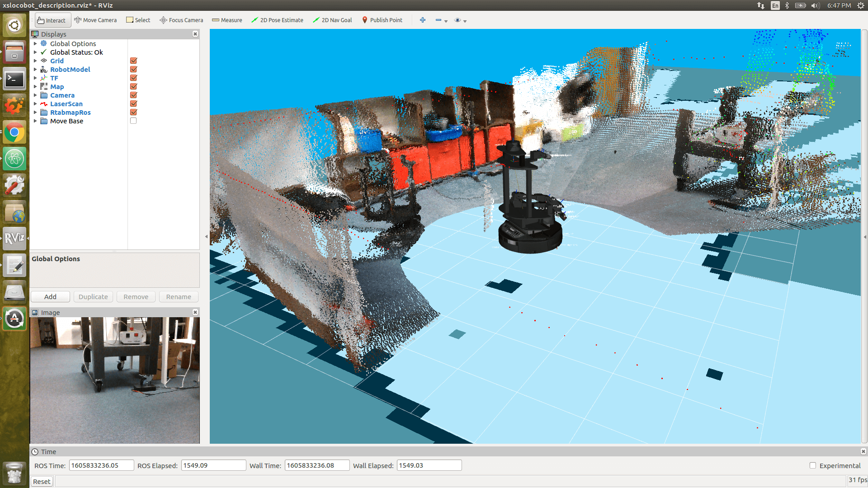Expand the Grid display properties
This screenshot has height=488, width=868.
coord(35,61)
